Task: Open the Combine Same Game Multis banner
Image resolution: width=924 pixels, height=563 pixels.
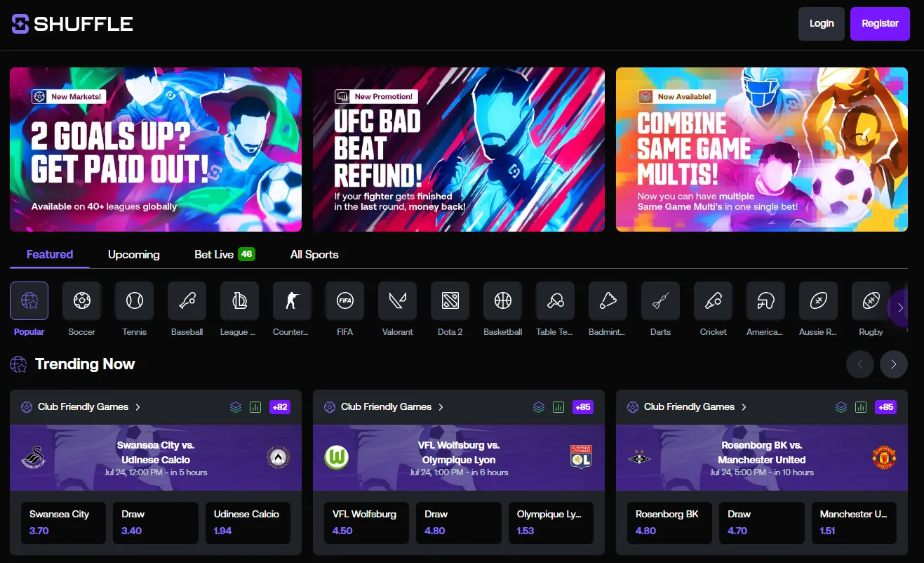Action: [762, 150]
